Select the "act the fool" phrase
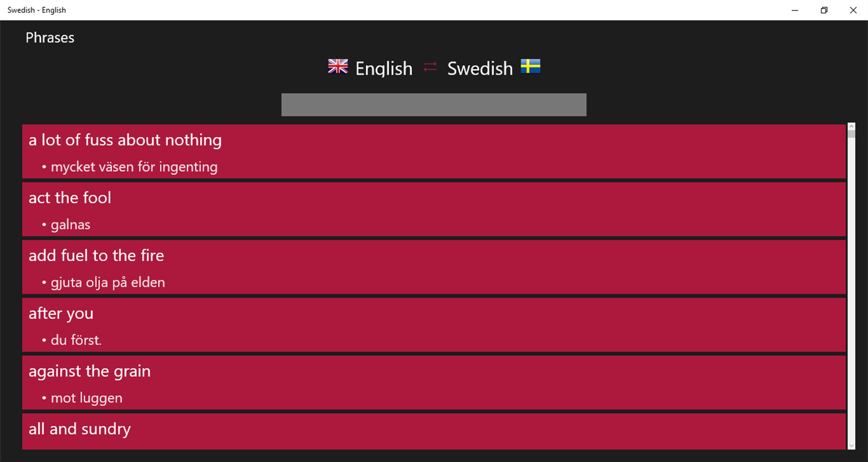 click(x=70, y=198)
